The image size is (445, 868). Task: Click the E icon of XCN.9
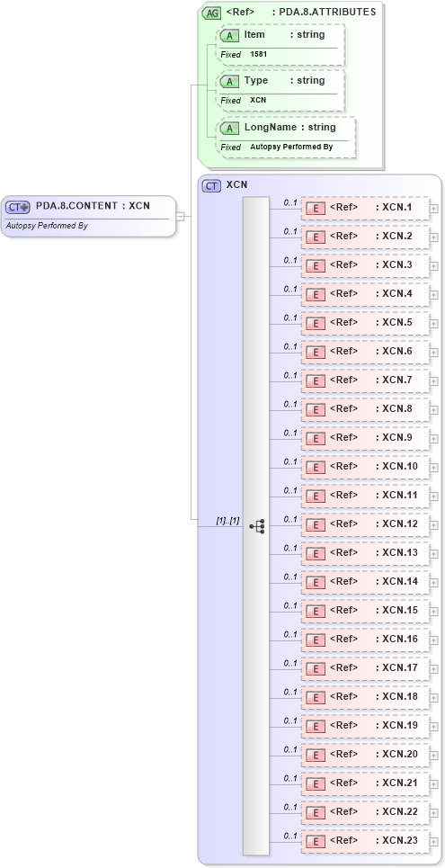click(x=316, y=439)
